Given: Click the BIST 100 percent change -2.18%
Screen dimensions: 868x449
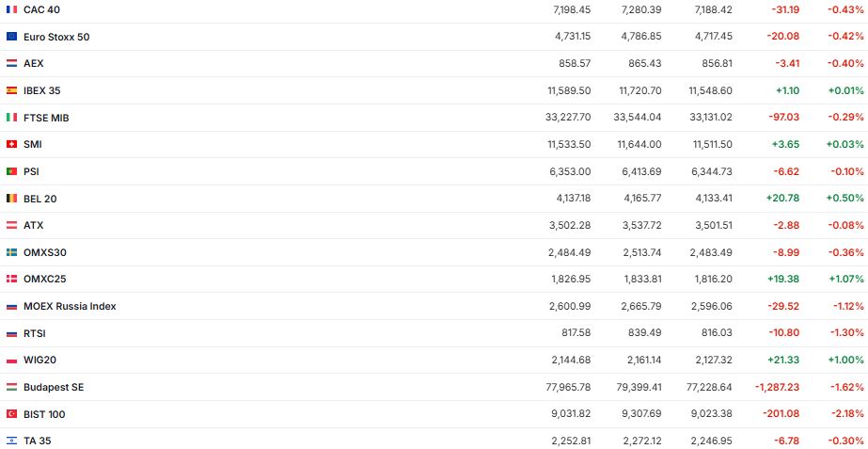Looking at the screenshot, I should click(845, 414).
